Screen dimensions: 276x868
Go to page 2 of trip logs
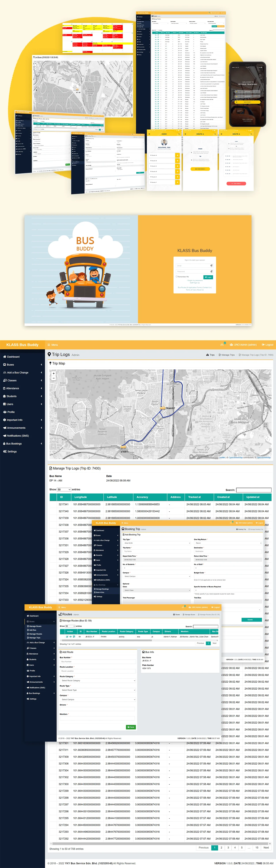pos(221,847)
